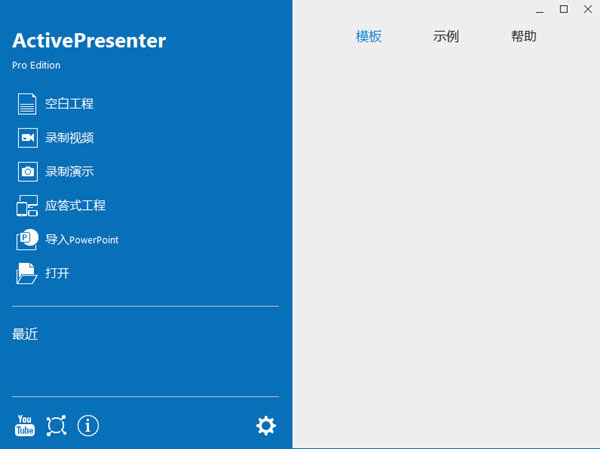Open the YouTube channel icon
Screen dimensions: 600x449
25,426
